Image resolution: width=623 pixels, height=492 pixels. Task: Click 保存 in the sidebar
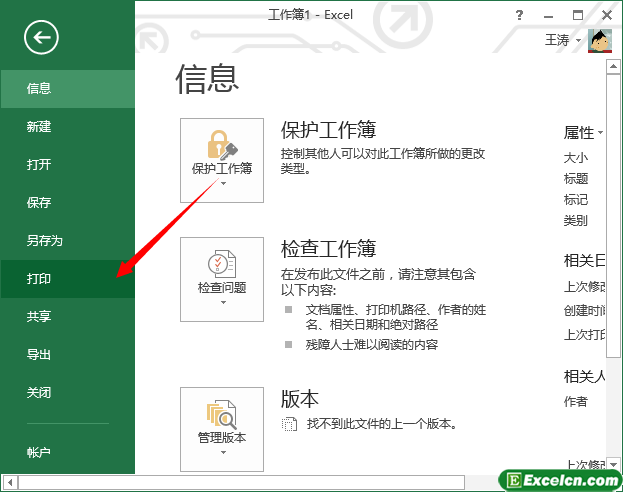[68, 203]
